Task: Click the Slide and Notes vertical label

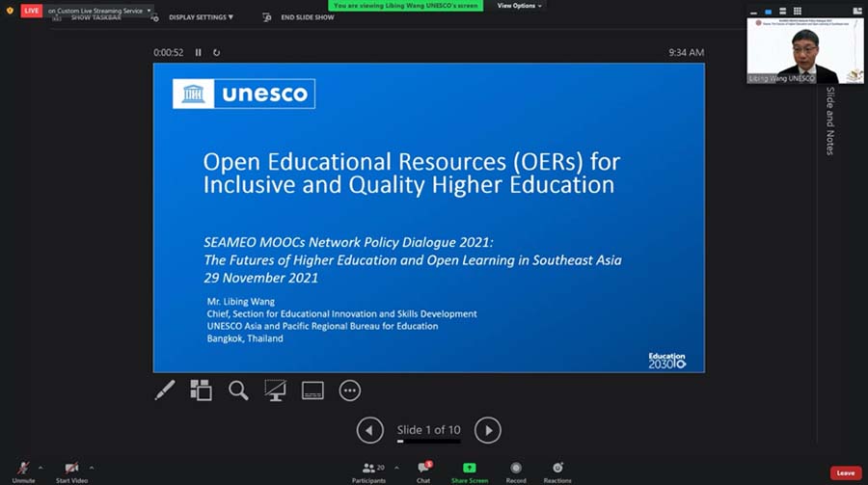Action: pos(830,121)
